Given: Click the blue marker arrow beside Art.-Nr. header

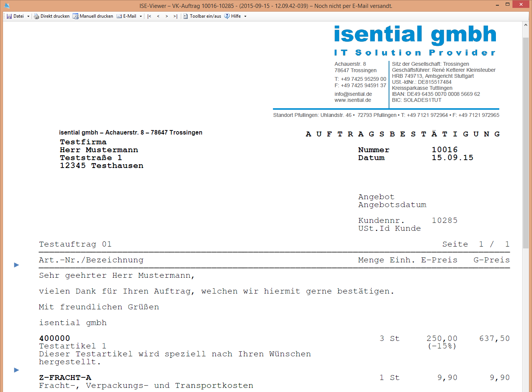Looking at the screenshot, I should coord(17,265).
